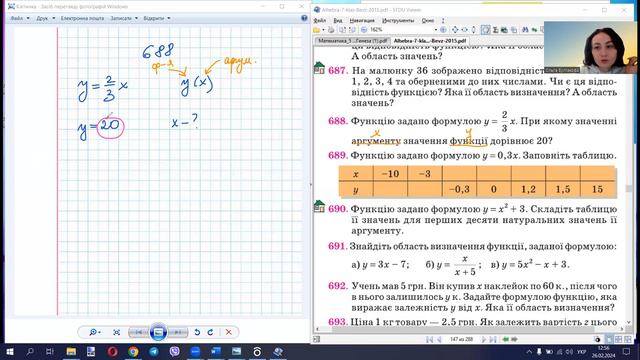
Task: Click the horizontal scrollbar in STDU Viewer
Action: click(469, 329)
